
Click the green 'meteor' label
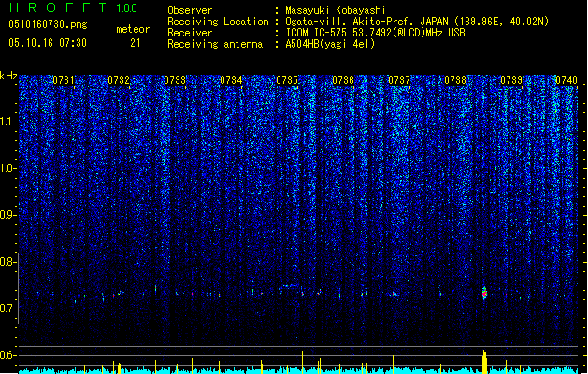click(x=133, y=29)
